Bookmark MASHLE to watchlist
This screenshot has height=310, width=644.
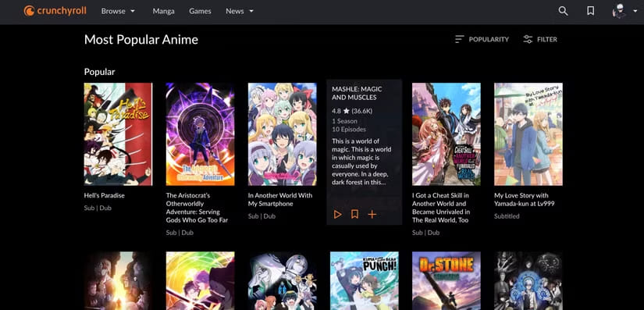(355, 214)
